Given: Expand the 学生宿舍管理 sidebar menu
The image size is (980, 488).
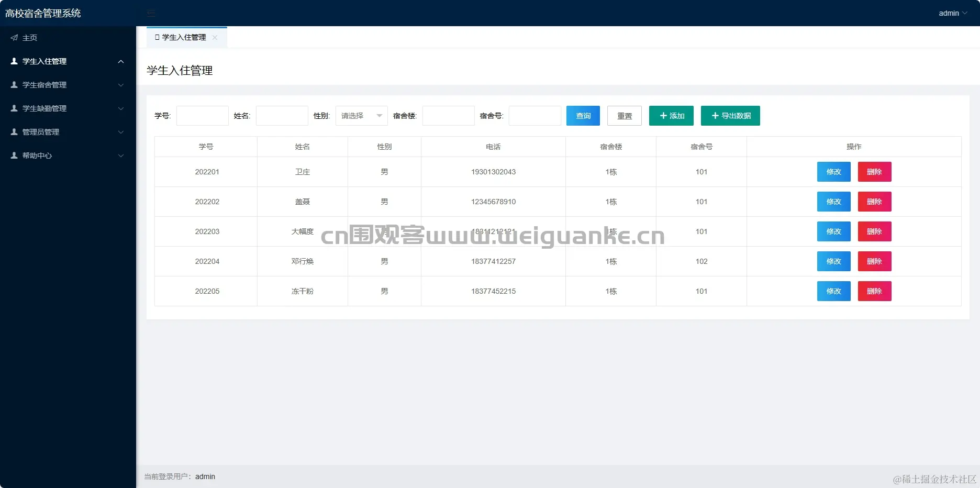Looking at the screenshot, I should pos(68,85).
